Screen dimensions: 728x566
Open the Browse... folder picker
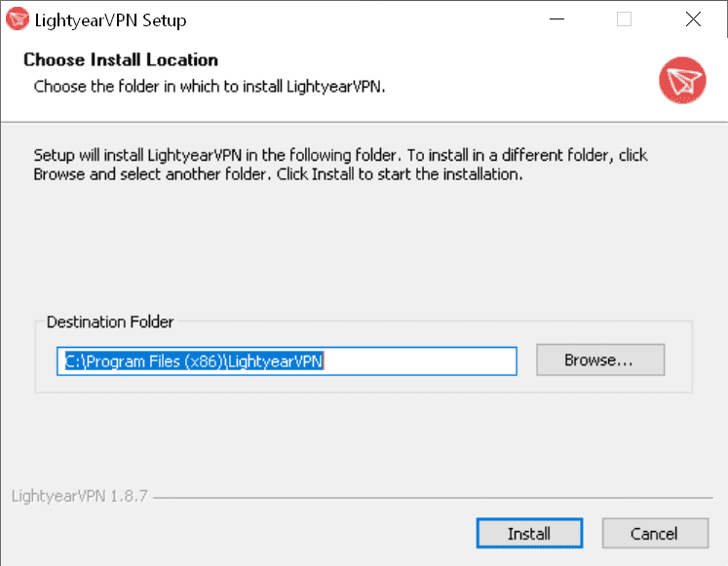(x=600, y=359)
